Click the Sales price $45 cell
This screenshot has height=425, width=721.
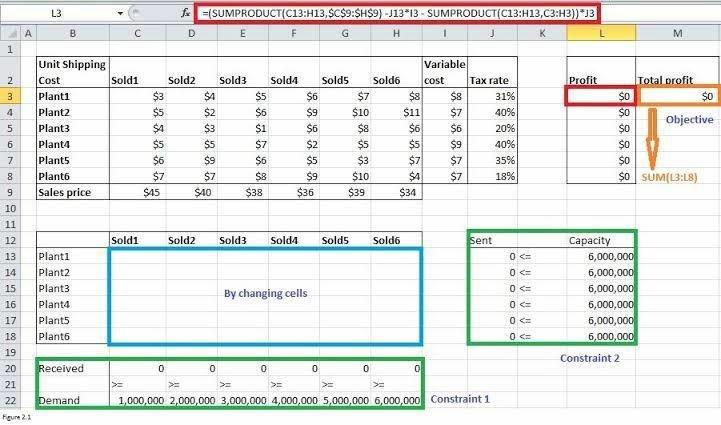(x=137, y=192)
